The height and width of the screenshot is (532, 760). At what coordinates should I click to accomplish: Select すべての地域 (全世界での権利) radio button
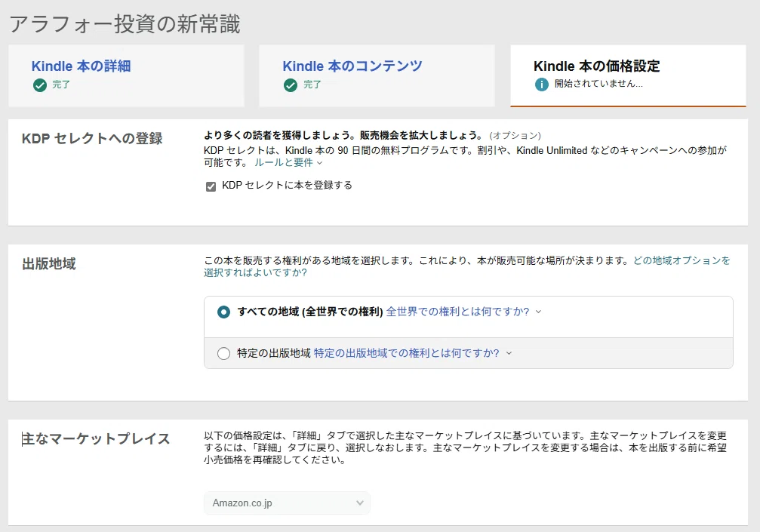click(x=223, y=312)
